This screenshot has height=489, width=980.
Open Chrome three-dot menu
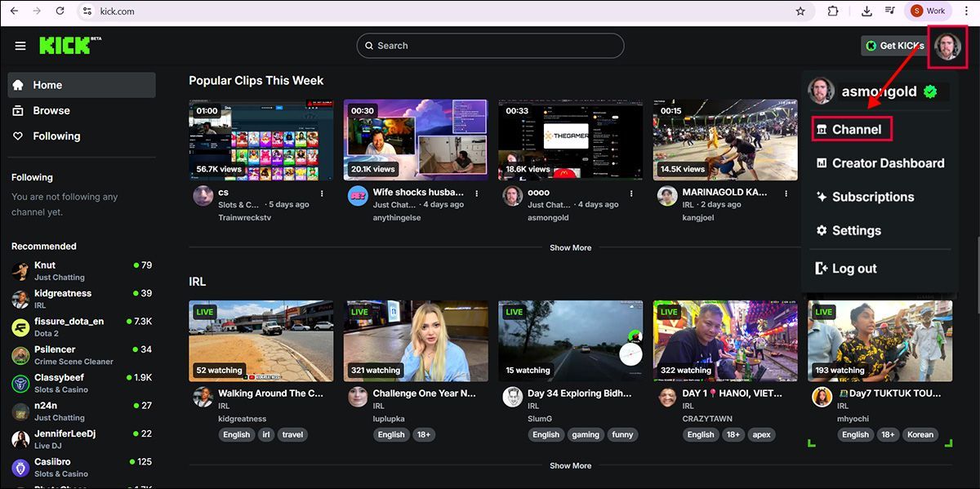click(966, 11)
